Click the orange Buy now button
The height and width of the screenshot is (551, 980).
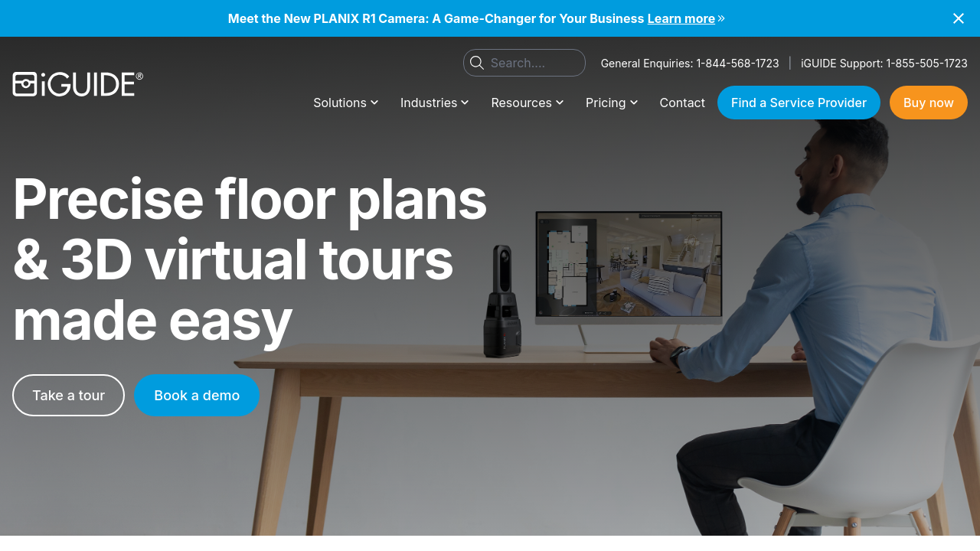pos(929,103)
